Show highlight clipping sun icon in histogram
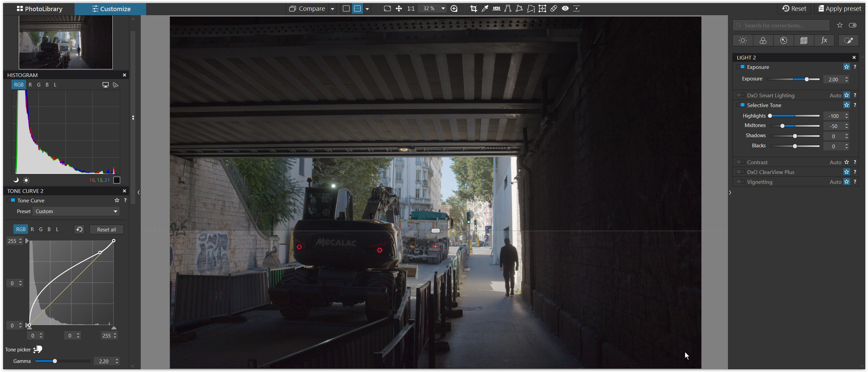Screen dimensions: 868x372 click(x=26, y=180)
